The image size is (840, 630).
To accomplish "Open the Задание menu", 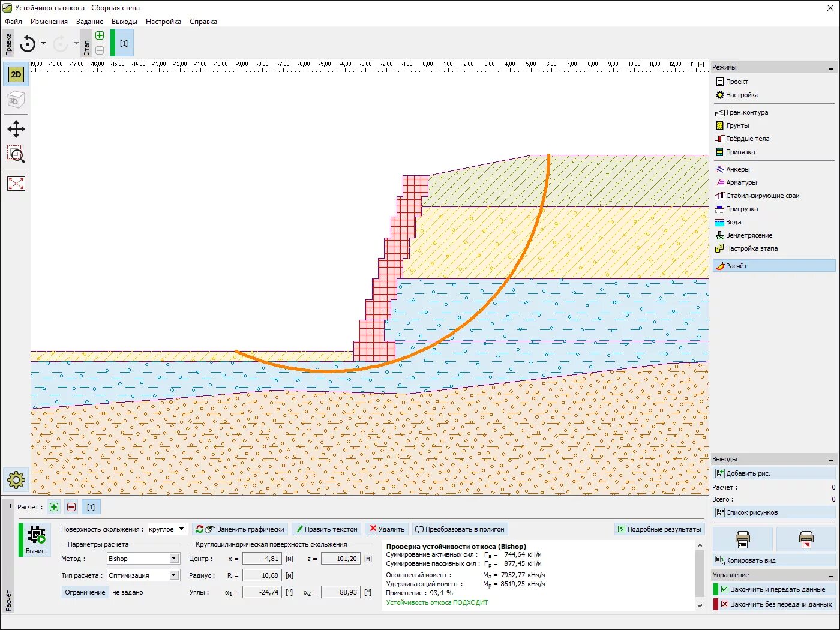I will (89, 22).
